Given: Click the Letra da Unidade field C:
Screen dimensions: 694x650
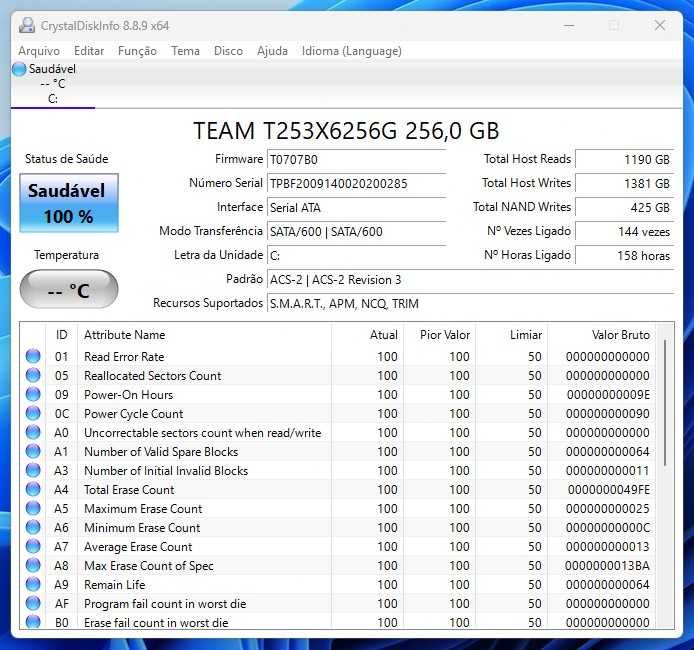Looking at the screenshot, I should coord(356,255).
